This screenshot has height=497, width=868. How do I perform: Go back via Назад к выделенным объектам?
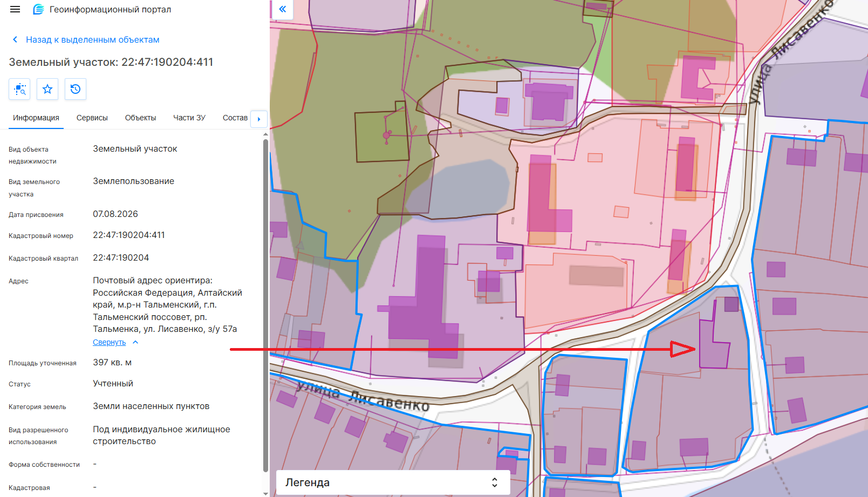93,39
